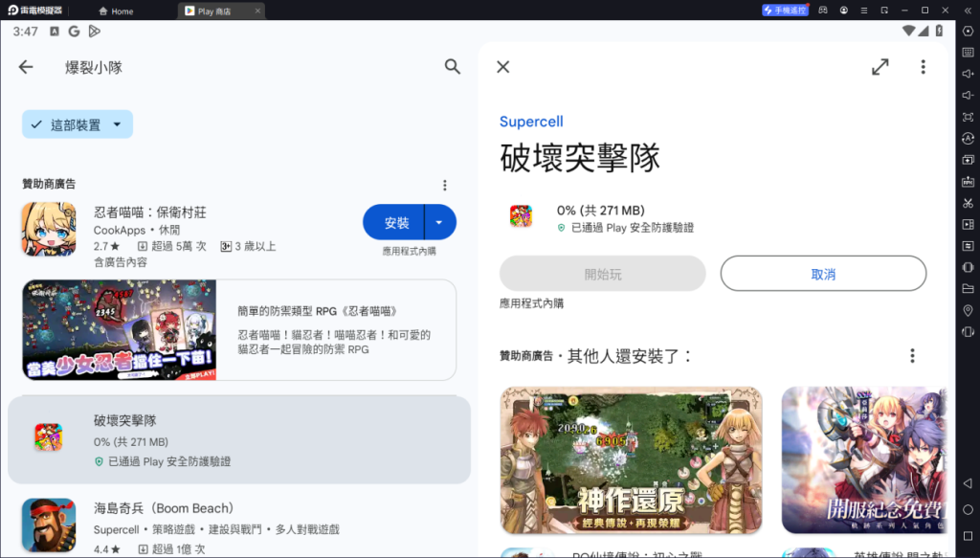Go back from the 爆裂小隊 search results

(26, 67)
